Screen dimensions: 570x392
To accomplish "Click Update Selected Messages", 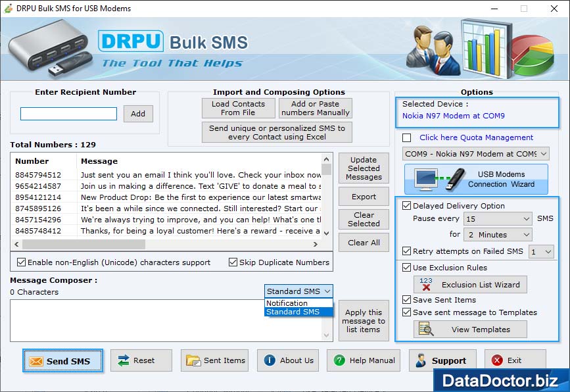I will click(364, 168).
